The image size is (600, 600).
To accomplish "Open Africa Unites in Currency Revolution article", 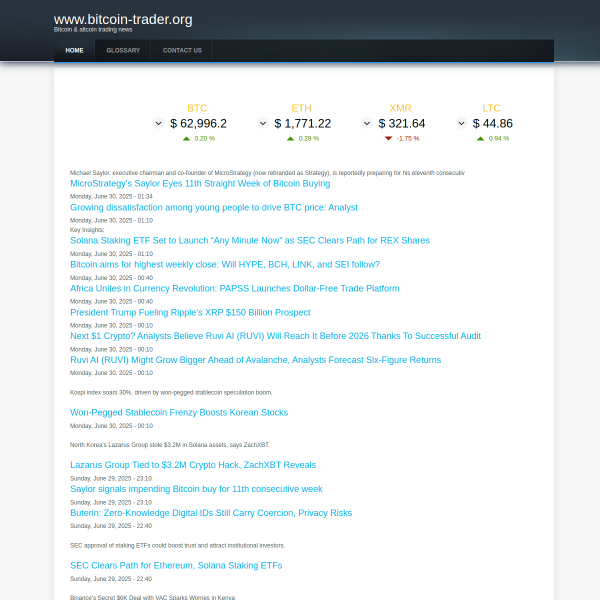I will tap(235, 289).
